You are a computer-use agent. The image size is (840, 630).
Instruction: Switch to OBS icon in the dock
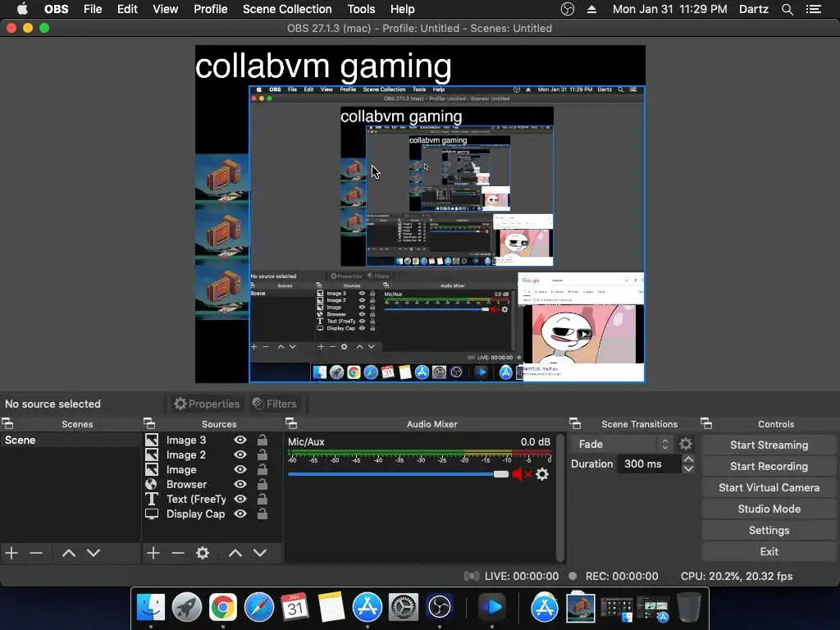(440, 608)
